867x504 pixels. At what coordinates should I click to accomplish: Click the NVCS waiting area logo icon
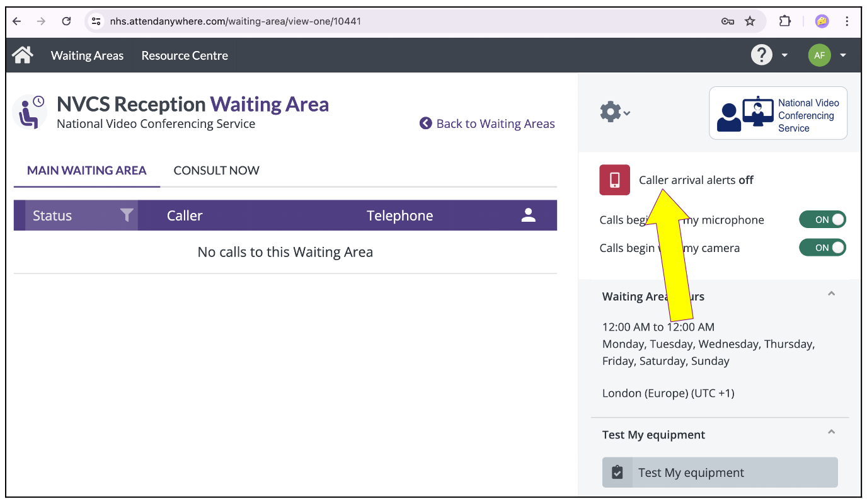30,112
